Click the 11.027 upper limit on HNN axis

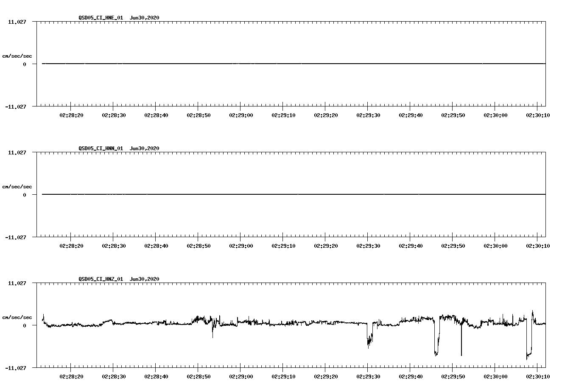(17, 152)
